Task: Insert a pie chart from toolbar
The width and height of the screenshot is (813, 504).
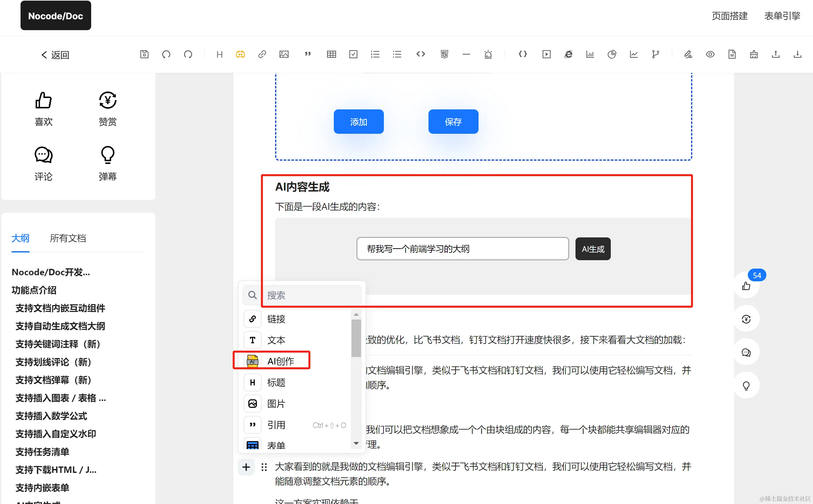Action: pos(611,54)
